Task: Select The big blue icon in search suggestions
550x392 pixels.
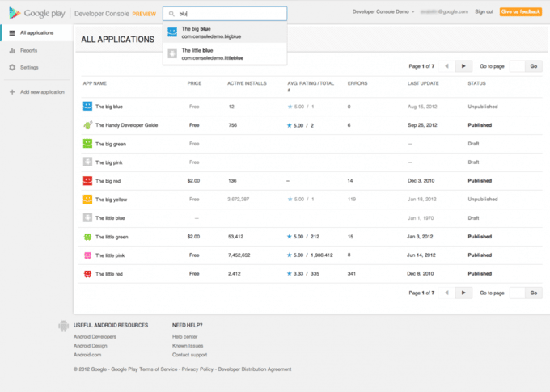Action: 172,32
